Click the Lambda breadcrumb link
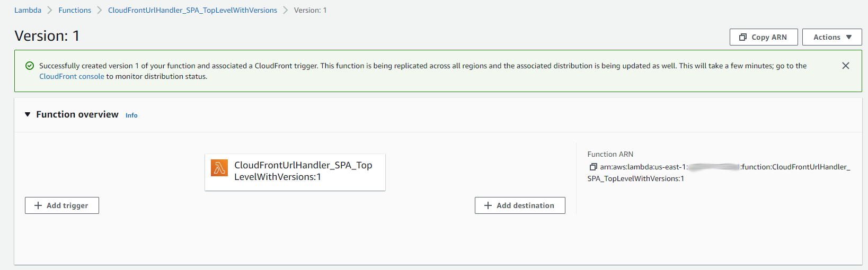Screen dimensions: 868x270 click(28, 10)
